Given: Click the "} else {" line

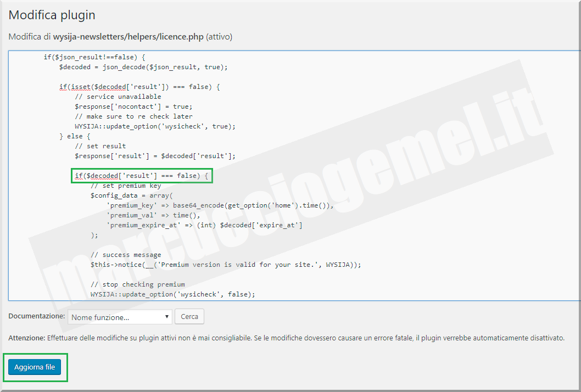Looking at the screenshot, I should (x=75, y=136).
